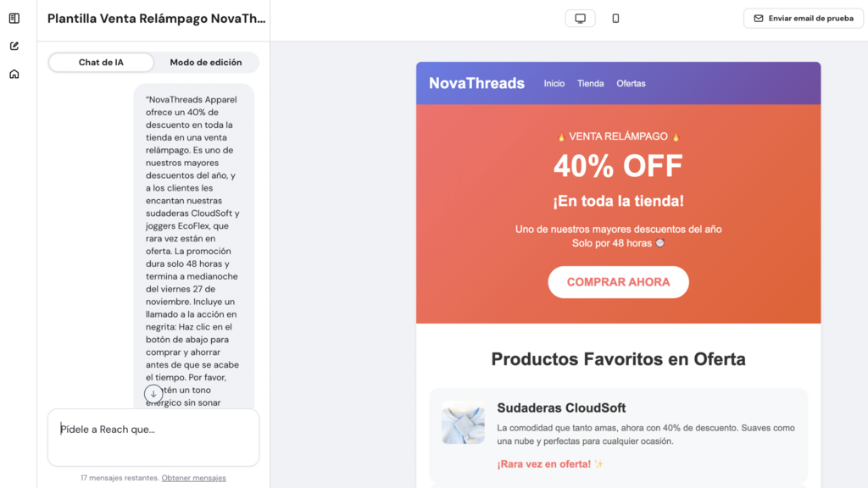Switch to Modo de edición tab
The image size is (868, 488).
tap(206, 63)
